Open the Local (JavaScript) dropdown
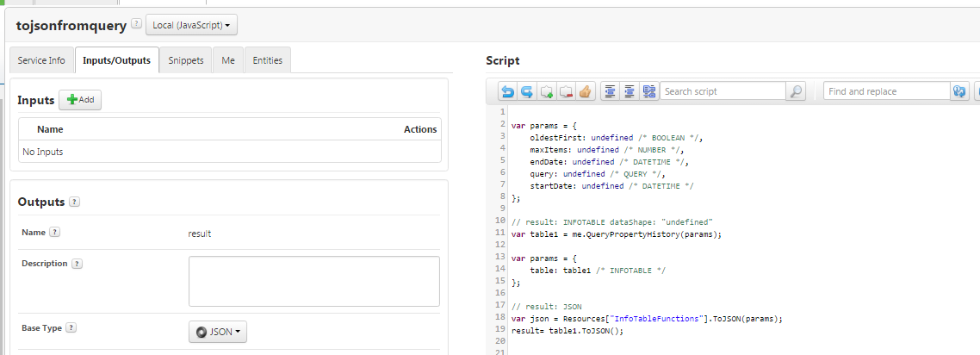Screen dimensions: 980x355 [x=191, y=25]
